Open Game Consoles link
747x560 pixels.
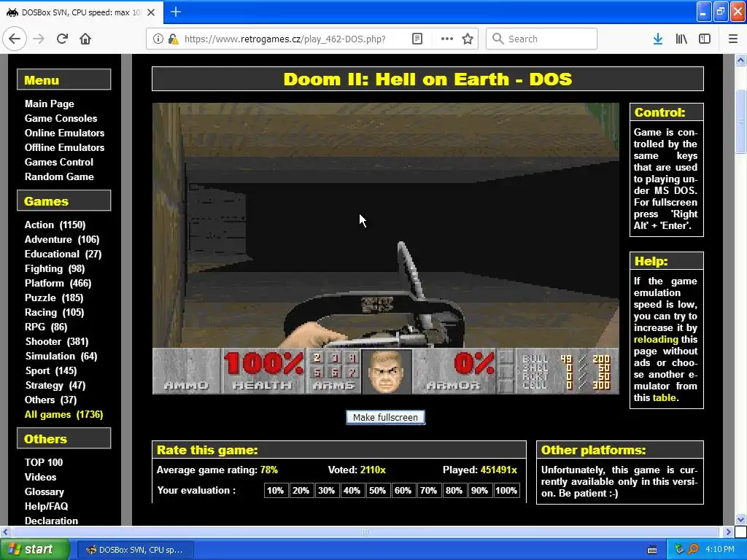(61, 118)
